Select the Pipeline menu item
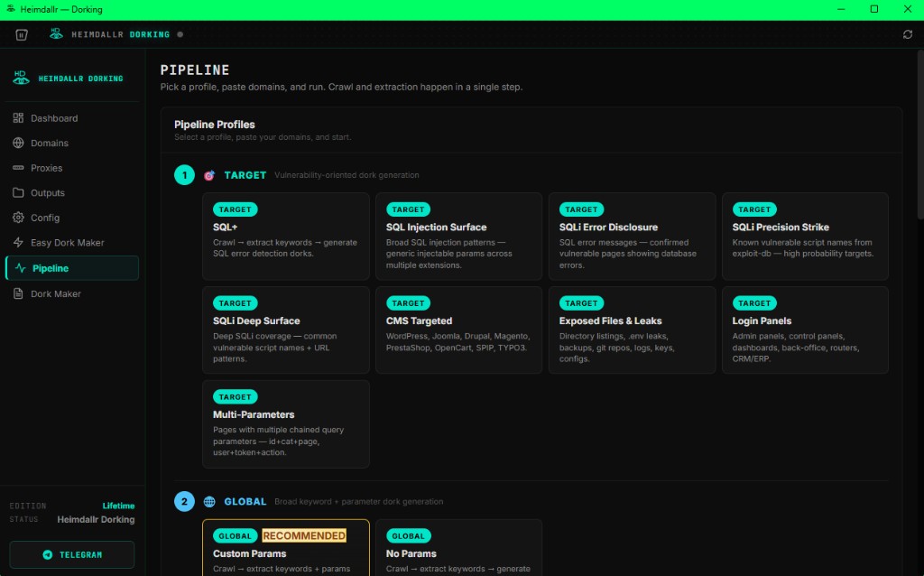Viewport: 924px width, 576px height. point(72,268)
